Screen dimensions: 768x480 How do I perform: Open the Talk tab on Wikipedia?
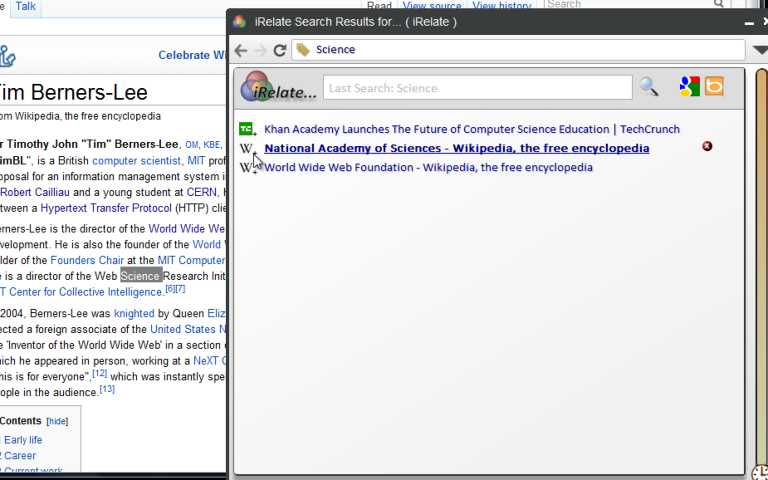pos(25,6)
